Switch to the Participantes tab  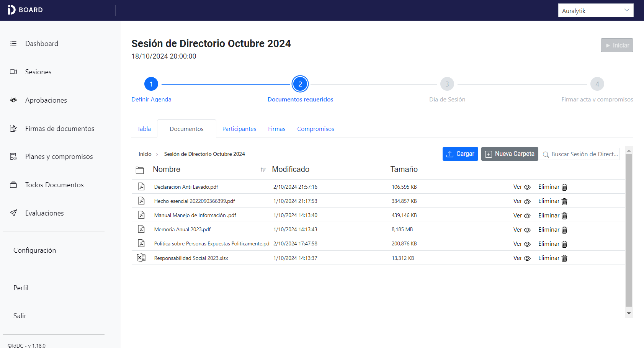(x=239, y=129)
